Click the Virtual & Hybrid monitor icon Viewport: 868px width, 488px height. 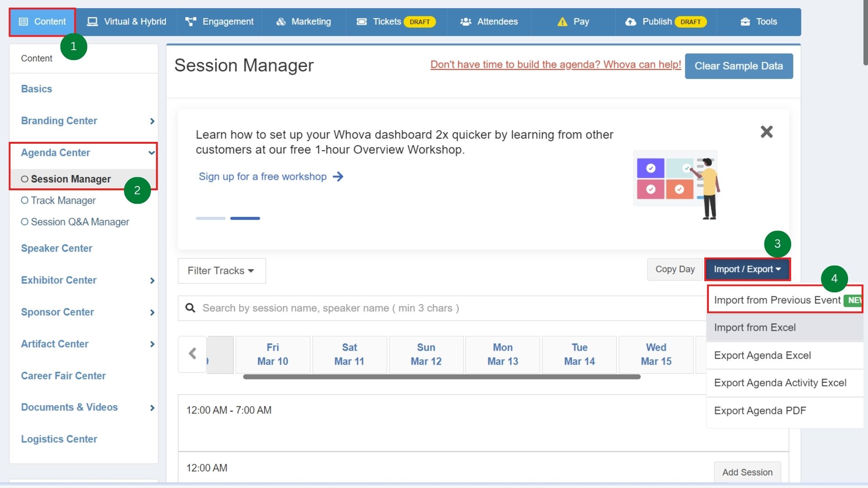point(92,22)
